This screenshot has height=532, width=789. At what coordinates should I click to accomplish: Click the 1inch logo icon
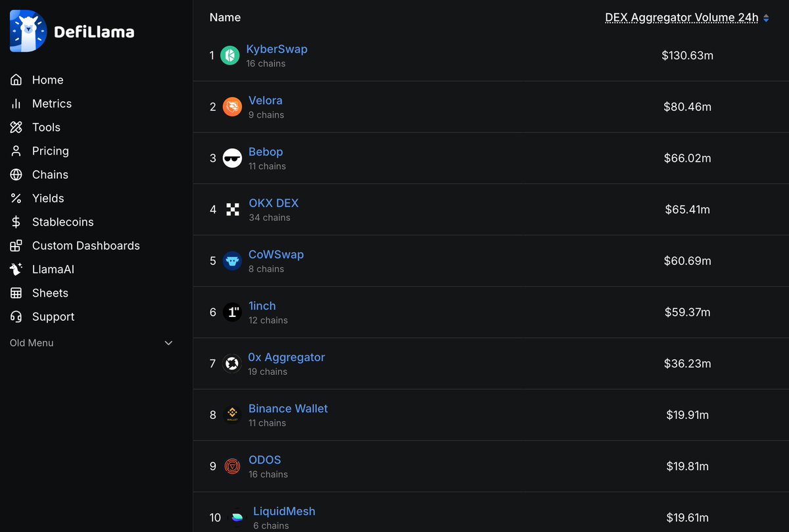[232, 312]
